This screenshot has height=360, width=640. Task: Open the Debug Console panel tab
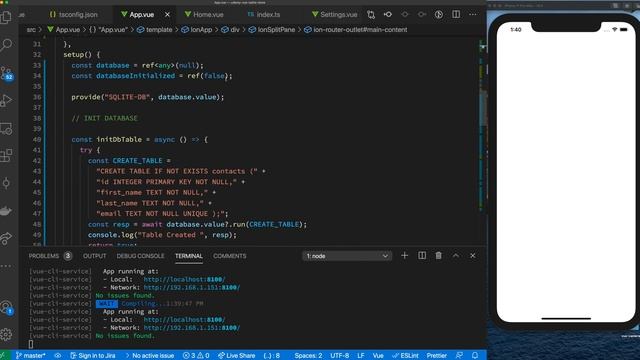[x=140, y=256]
